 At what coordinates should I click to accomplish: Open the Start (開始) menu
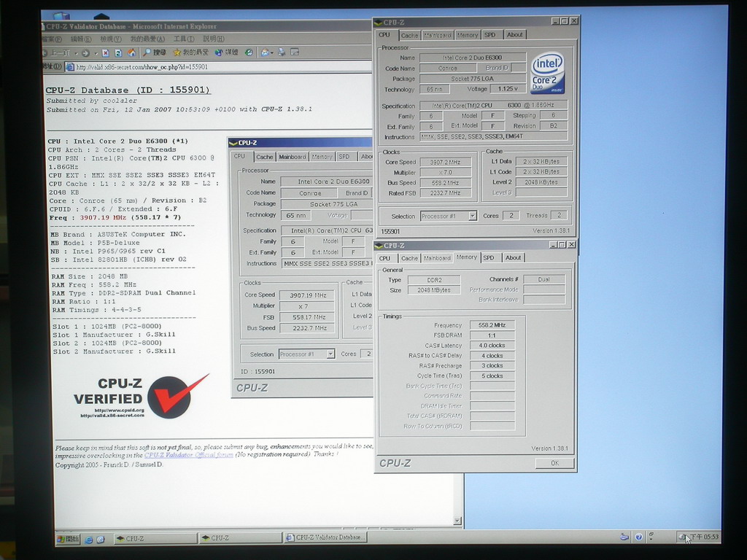68,539
